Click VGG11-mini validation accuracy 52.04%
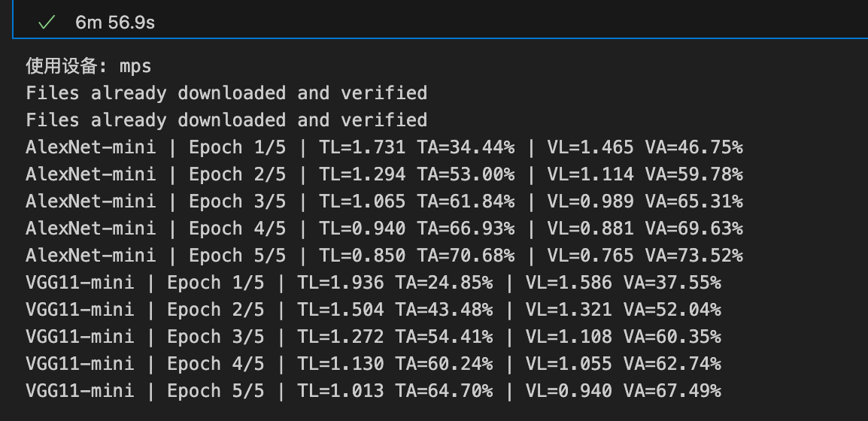 tap(672, 310)
